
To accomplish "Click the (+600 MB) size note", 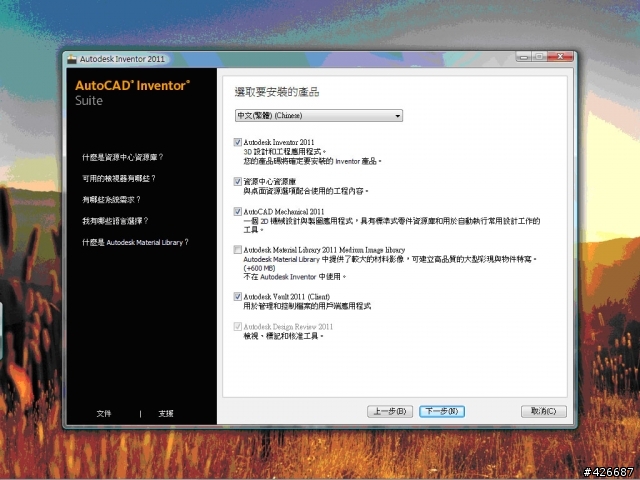I will click(259, 268).
